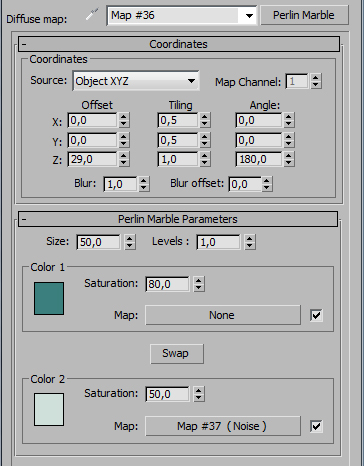Click the Perlin Marble map type button
Viewport: 364px width, 466px height.
click(x=304, y=15)
